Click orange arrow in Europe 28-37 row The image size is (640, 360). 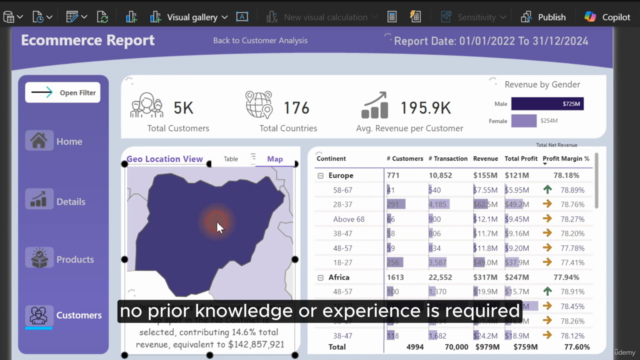pos(547,204)
